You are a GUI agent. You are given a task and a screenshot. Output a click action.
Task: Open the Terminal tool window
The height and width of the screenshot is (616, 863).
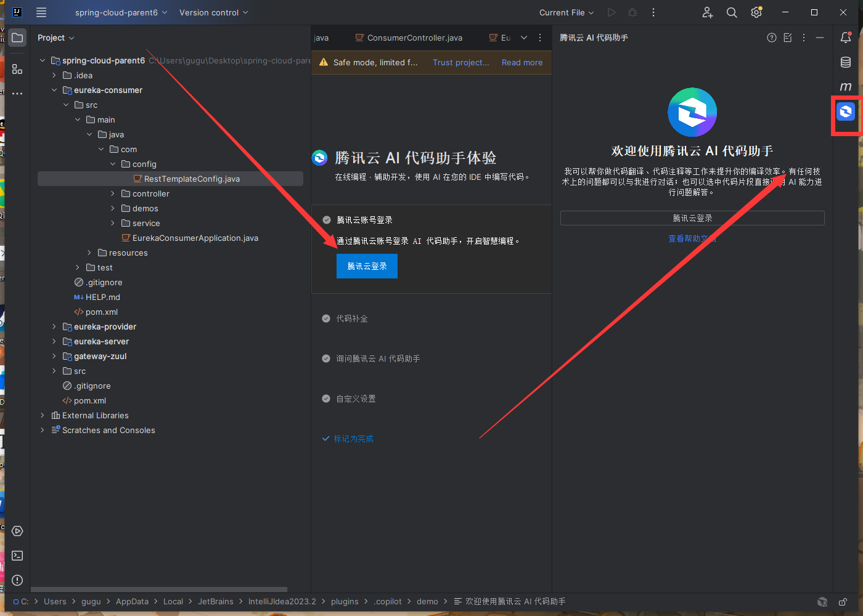[x=17, y=556]
